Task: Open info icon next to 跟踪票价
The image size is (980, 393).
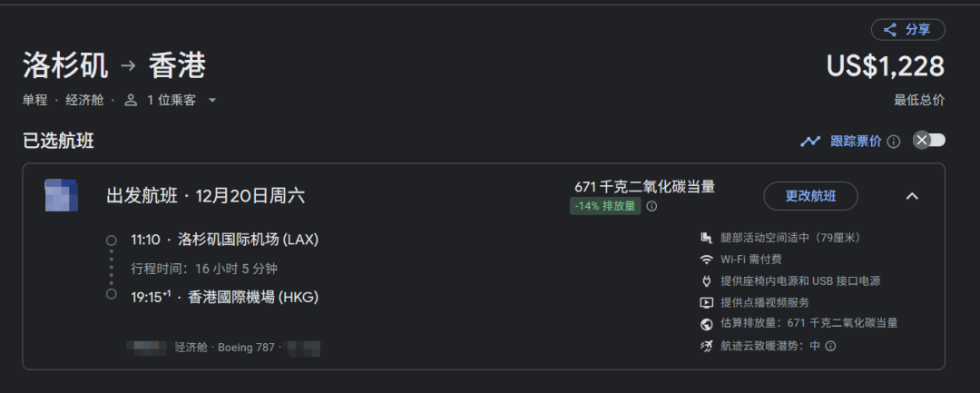Action: (x=894, y=142)
